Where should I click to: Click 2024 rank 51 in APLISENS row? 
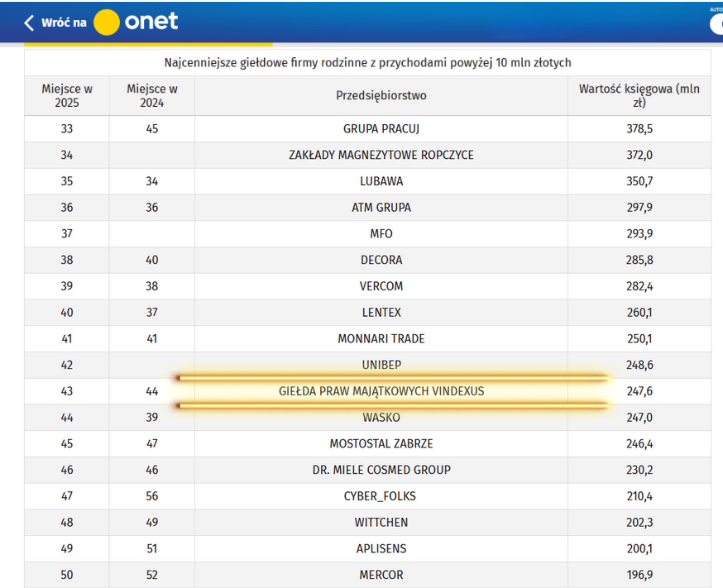click(x=152, y=549)
